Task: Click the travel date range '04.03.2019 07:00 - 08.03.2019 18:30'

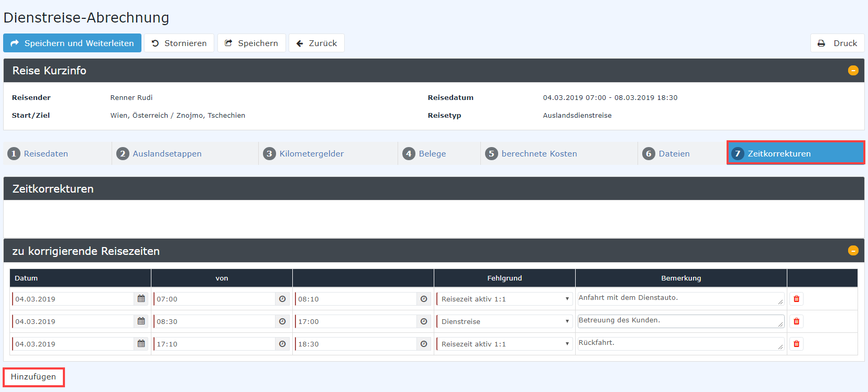Action: click(x=610, y=97)
